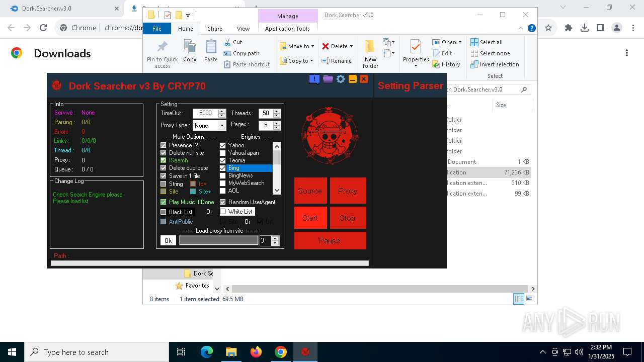The width and height of the screenshot is (644, 362).
Task: Toggle Presence (?) checkbox
Action: click(163, 145)
